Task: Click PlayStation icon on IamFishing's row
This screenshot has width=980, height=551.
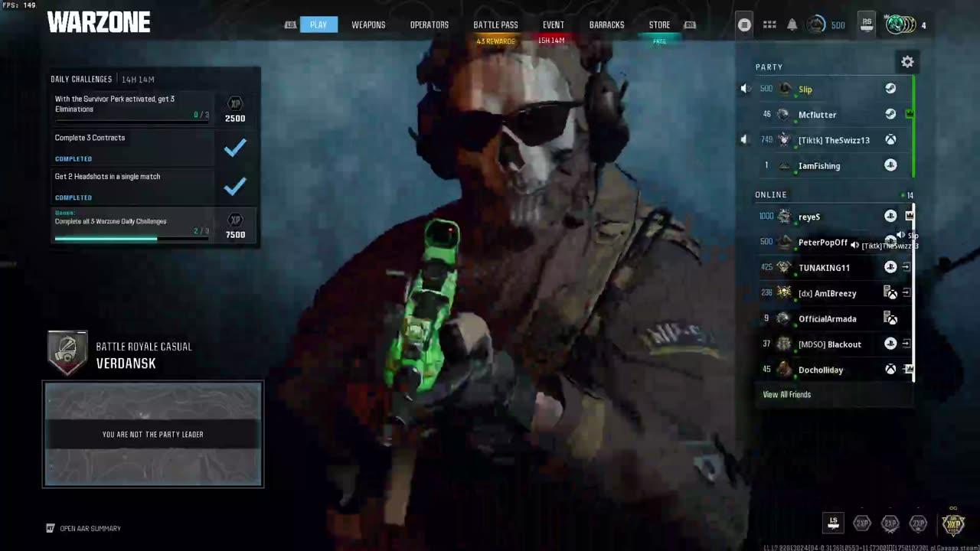Action: (x=890, y=165)
